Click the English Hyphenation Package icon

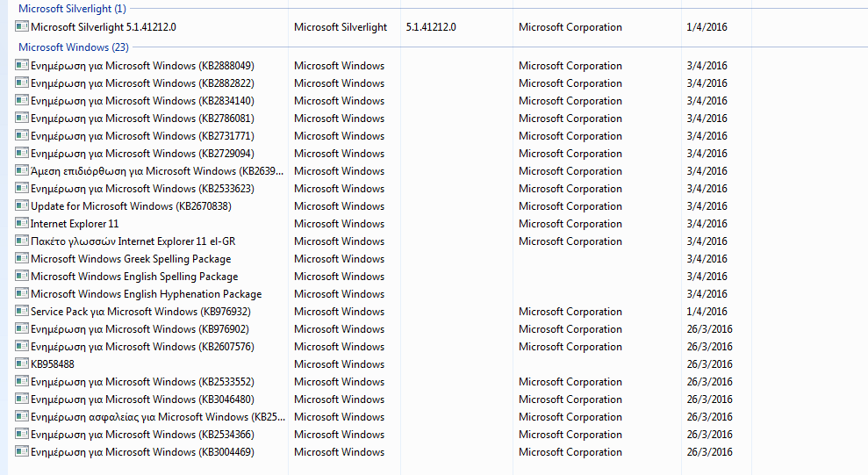[22, 293]
